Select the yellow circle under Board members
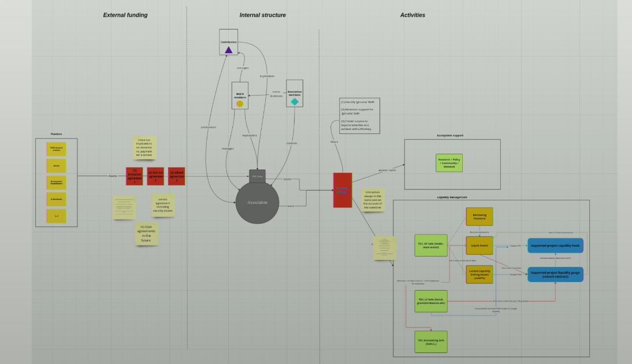The width and height of the screenshot is (632, 364). tap(240, 104)
